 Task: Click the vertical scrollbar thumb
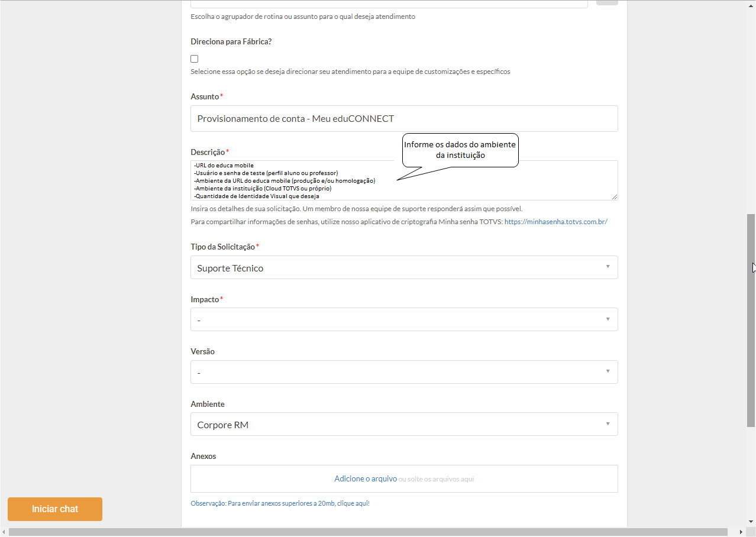pos(751,320)
